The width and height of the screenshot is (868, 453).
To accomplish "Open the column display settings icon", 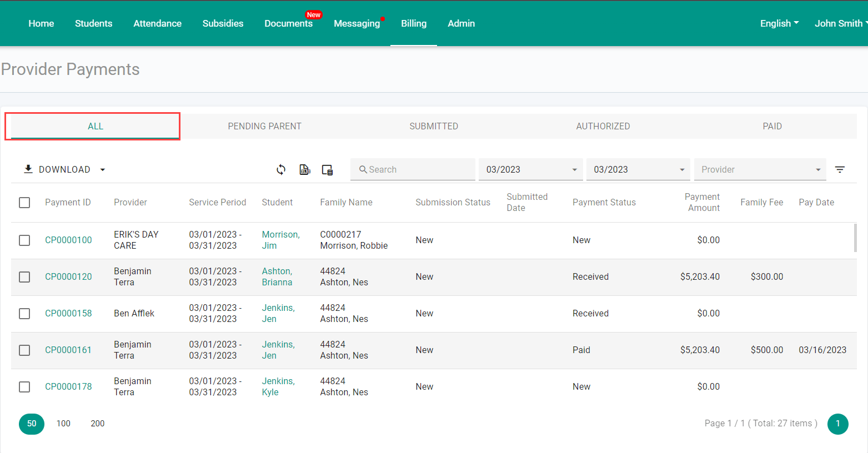I will click(x=328, y=170).
